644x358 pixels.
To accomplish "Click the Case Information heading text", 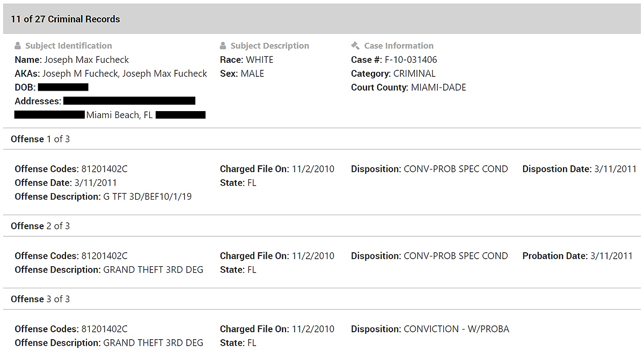I will click(399, 46).
